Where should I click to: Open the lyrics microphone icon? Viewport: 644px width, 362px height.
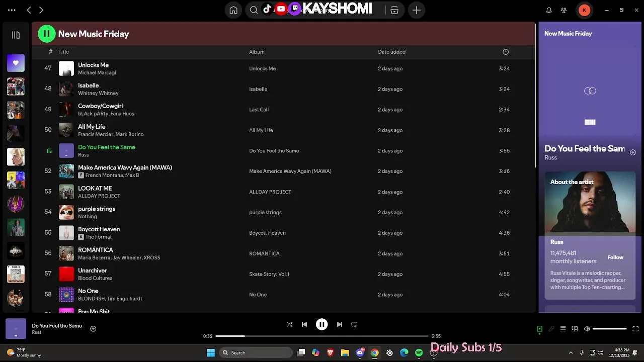point(551,329)
